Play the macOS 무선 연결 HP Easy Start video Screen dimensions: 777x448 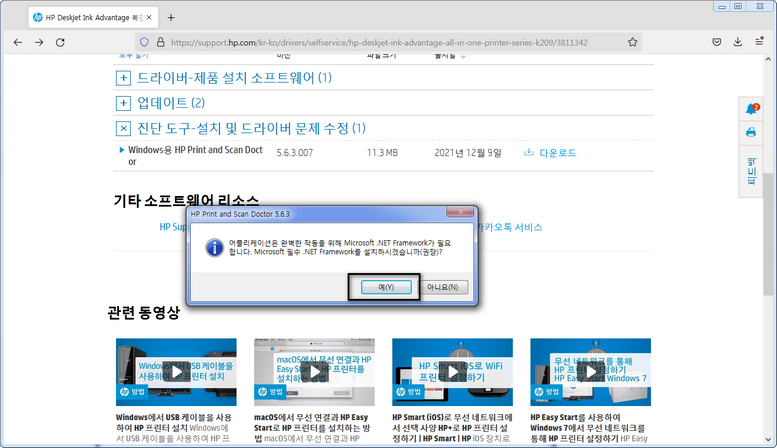(314, 372)
